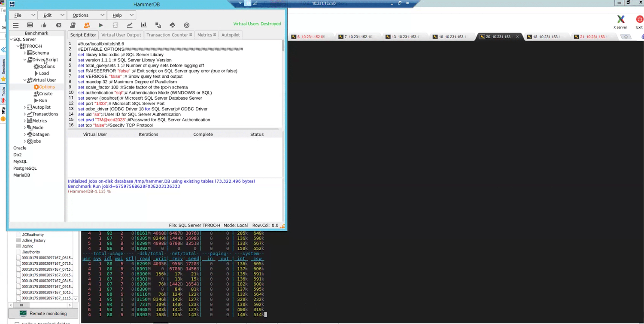
Task: Select Options under Driver Script
Action: (x=44, y=67)
